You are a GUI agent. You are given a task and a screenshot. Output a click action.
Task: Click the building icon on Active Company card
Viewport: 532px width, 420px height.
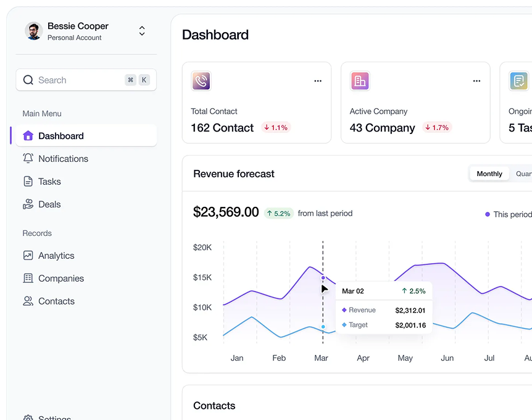point(360,81)
